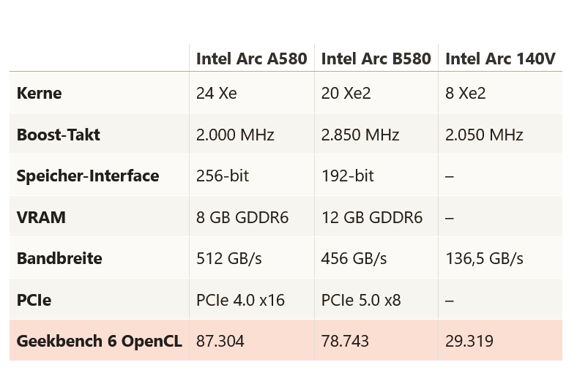Click the VRAM row label
The height and width of the screenshot is (384, 588).
pos(41,217)
